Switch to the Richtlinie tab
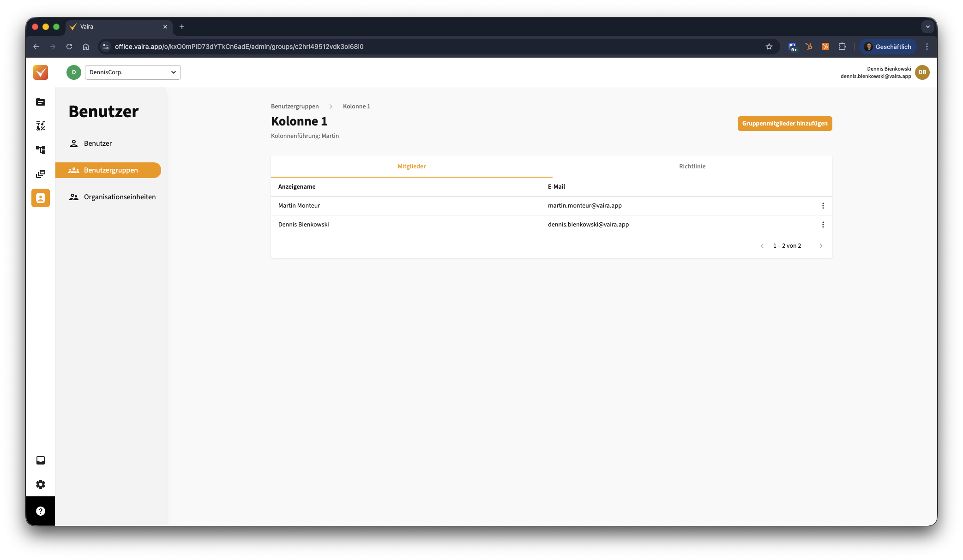The height and width of the screenshot is (560, 963). (x=692, y=167)
